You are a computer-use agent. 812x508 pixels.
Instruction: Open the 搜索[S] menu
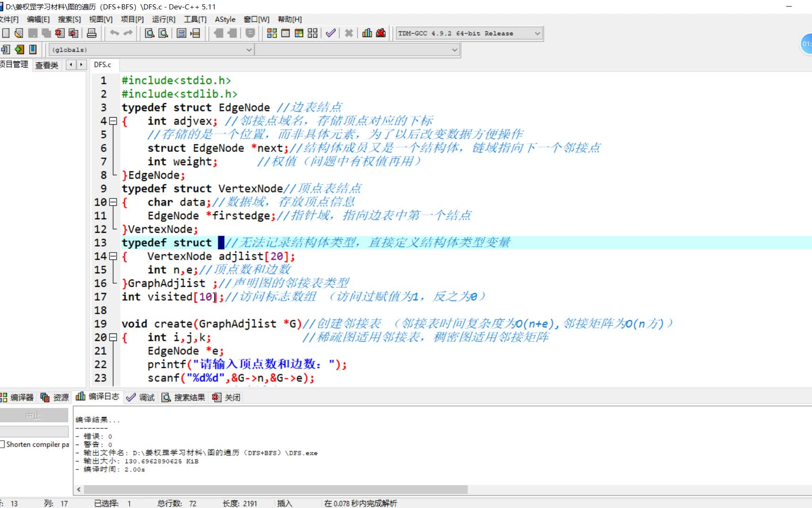coord(70,19)
